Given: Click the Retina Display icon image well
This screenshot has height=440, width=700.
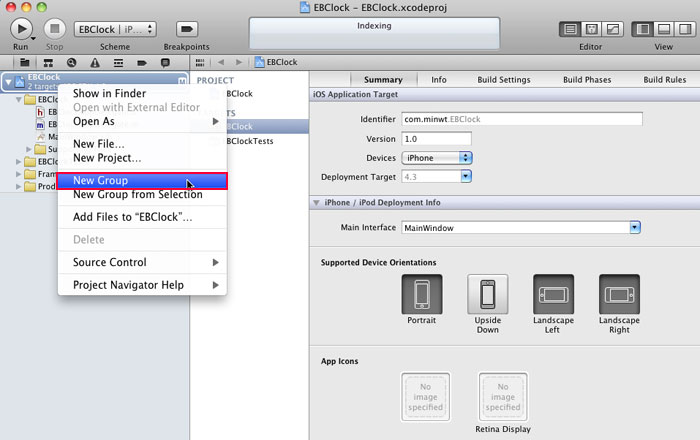Looking at the screenshot, I should [x=503, y=397].
